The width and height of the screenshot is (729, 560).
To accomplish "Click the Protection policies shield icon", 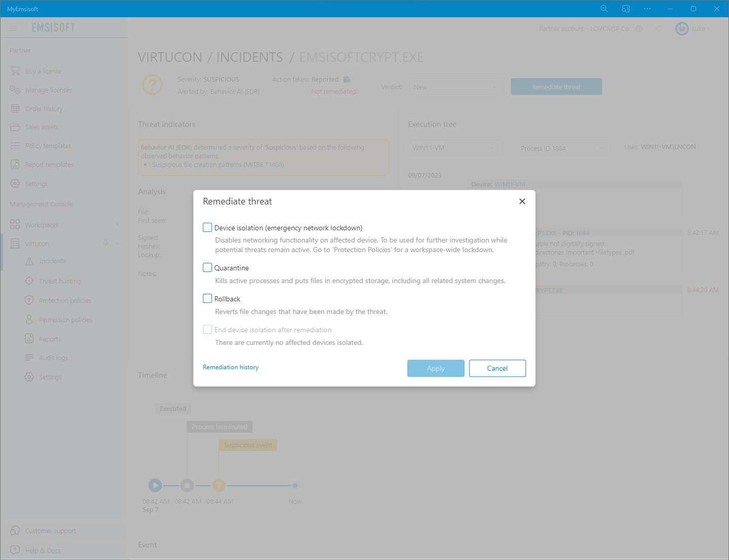I will (x=29, y=300).
